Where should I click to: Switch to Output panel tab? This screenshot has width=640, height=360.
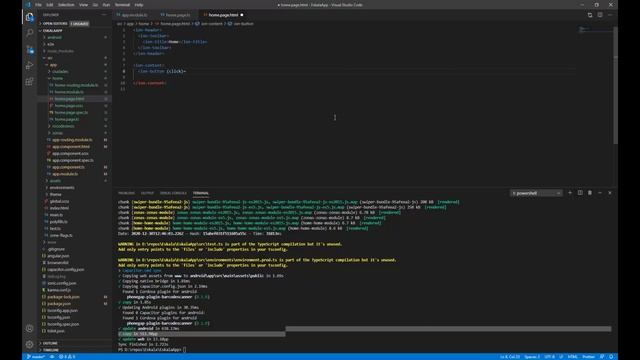[147, 193]
